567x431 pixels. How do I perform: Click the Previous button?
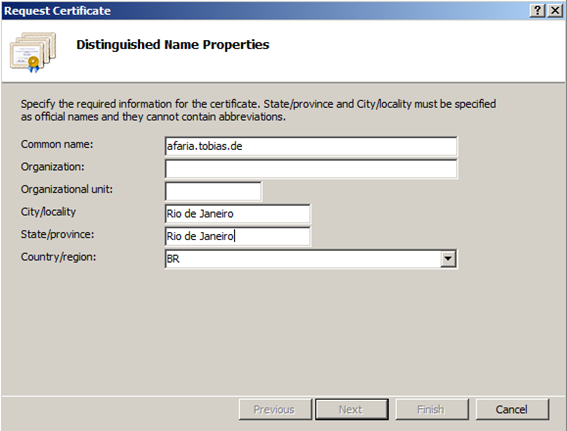pos(275,409)
